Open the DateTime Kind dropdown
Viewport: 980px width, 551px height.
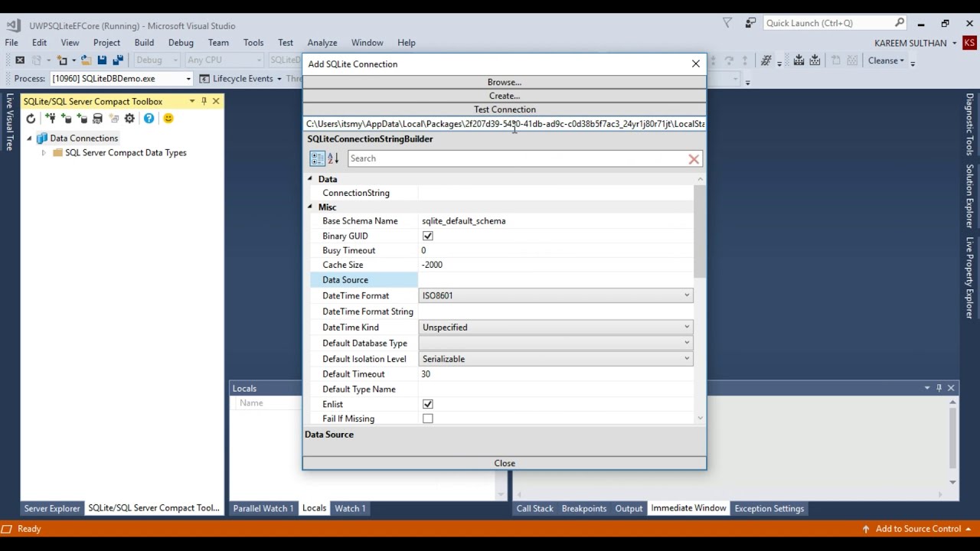click(687, 328)
